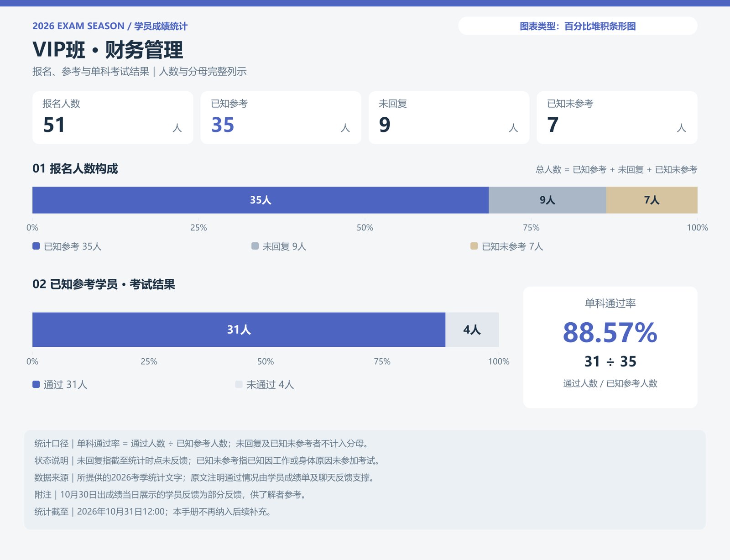730x560 pixels.
Task: Select the 已知未参考 7 card
Action: tap(617, 118)
